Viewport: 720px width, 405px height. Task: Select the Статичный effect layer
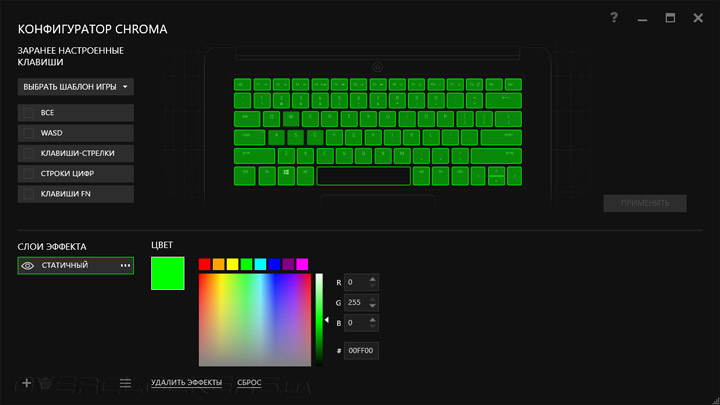tap(76, 265)
